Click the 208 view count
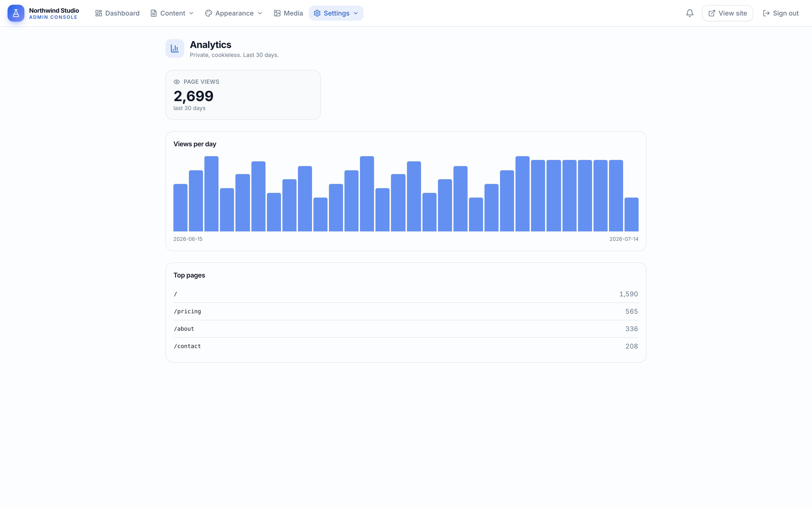812x508 pixels. point(632,346)
